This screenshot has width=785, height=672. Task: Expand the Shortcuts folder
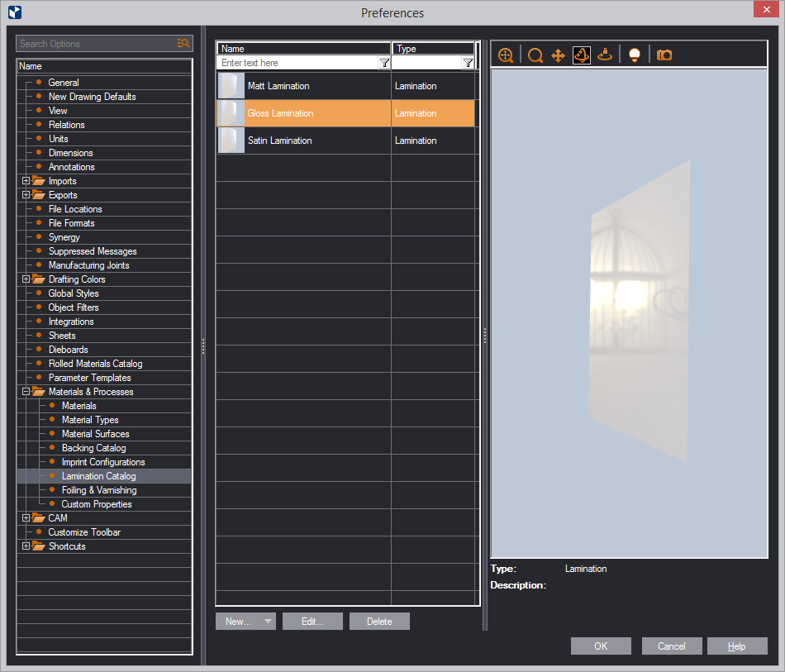pyautogui.click(x=26, y=546)
